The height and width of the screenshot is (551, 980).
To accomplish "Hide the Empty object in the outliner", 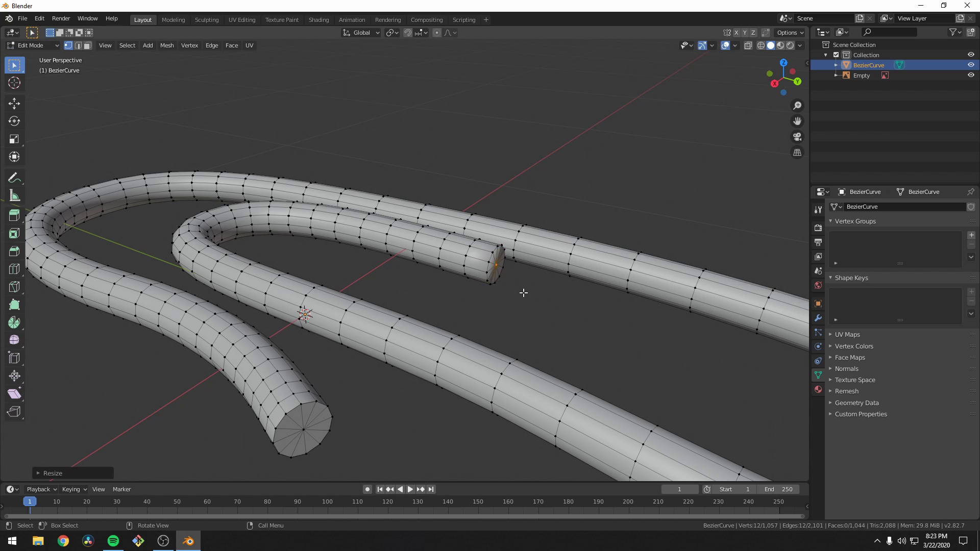I will [x=971, y=75].
